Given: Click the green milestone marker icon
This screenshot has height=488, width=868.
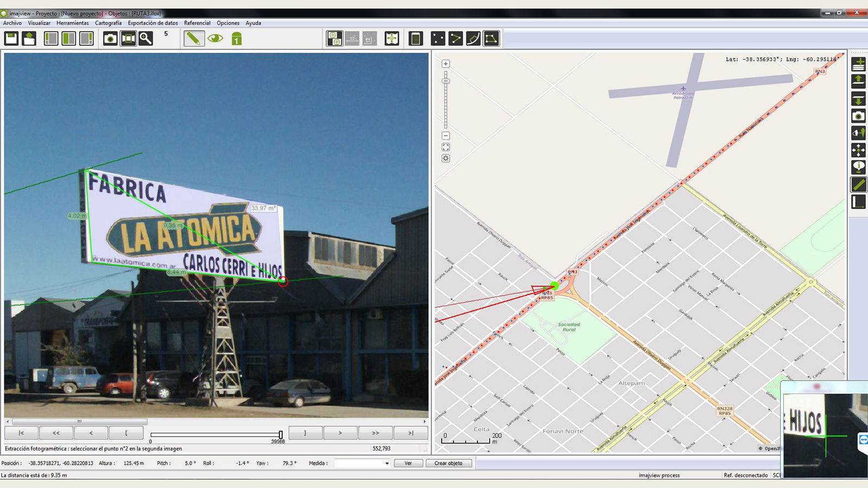Looking at the screenshot, I should [237, 38].
